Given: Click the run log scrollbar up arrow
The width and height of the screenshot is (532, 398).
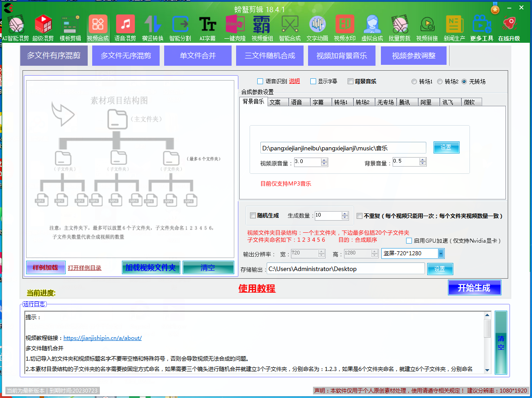Looking at the screenshot, I should (487, 315).
